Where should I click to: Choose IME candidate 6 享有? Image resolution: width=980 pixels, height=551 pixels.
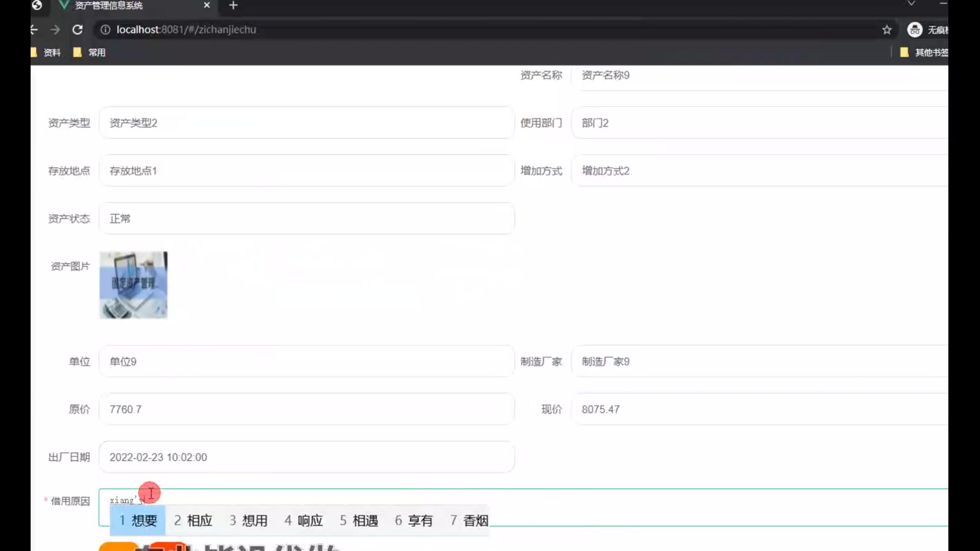(x=413, y=520)
